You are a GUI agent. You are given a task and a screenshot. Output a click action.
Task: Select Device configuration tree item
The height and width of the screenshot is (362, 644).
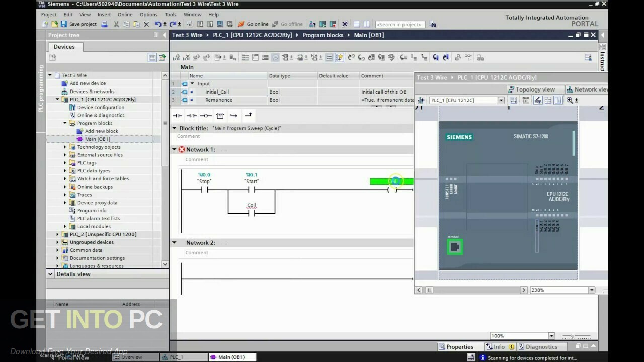pyautogui.click(x=101, y=107)
